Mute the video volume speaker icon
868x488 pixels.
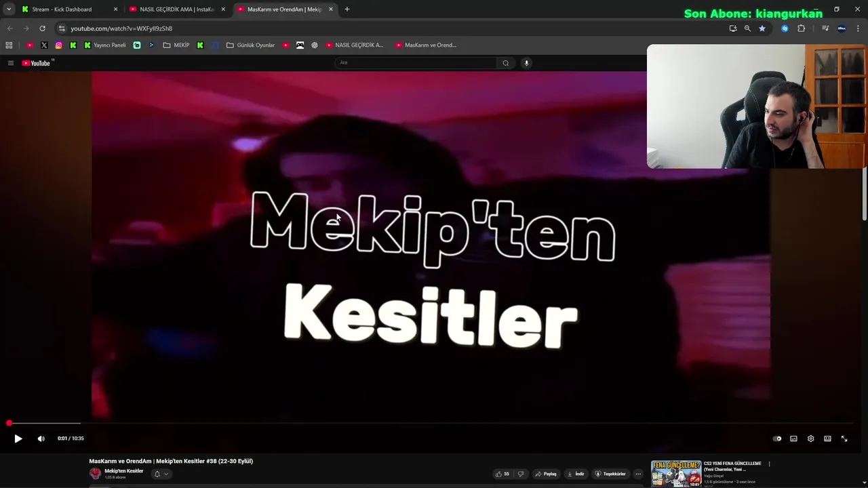pos(41,439)
